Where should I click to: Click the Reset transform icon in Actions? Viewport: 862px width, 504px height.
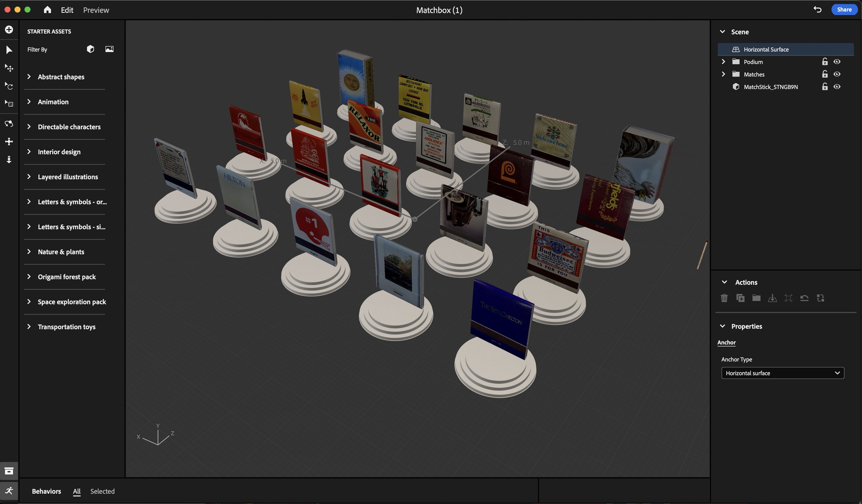click(804, 298)
